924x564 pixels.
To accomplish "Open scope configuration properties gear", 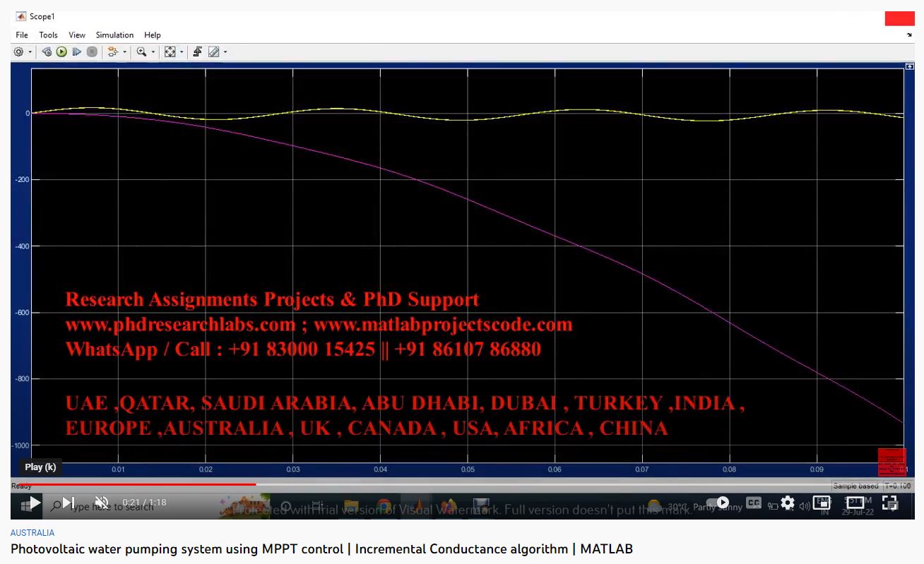I will point(19,52).
